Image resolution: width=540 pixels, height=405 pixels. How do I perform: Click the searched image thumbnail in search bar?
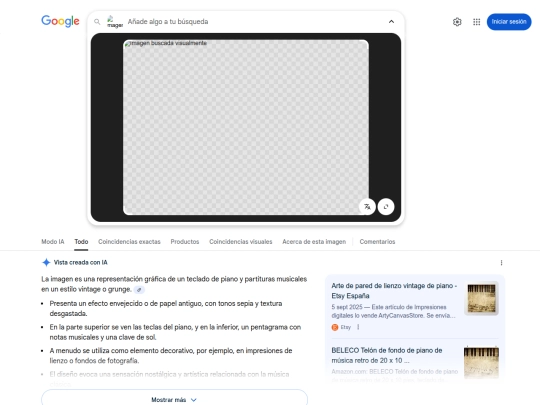115,22
